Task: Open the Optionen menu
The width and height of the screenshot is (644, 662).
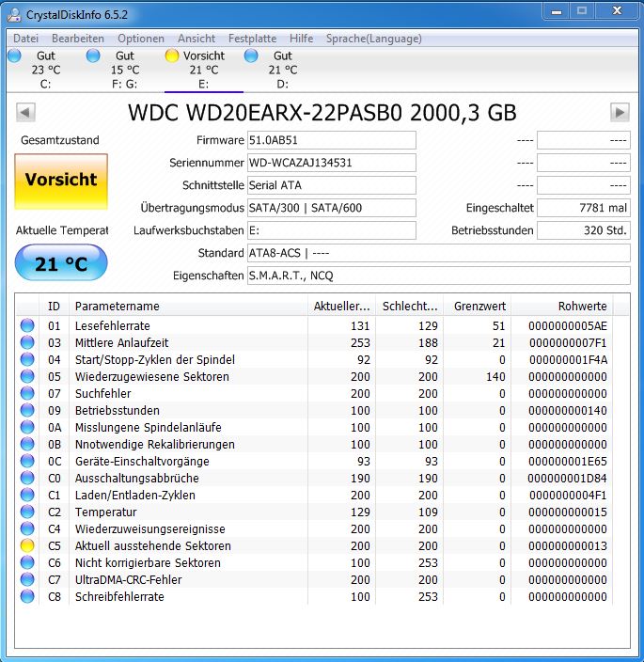Action: click(x=141, y=39)
